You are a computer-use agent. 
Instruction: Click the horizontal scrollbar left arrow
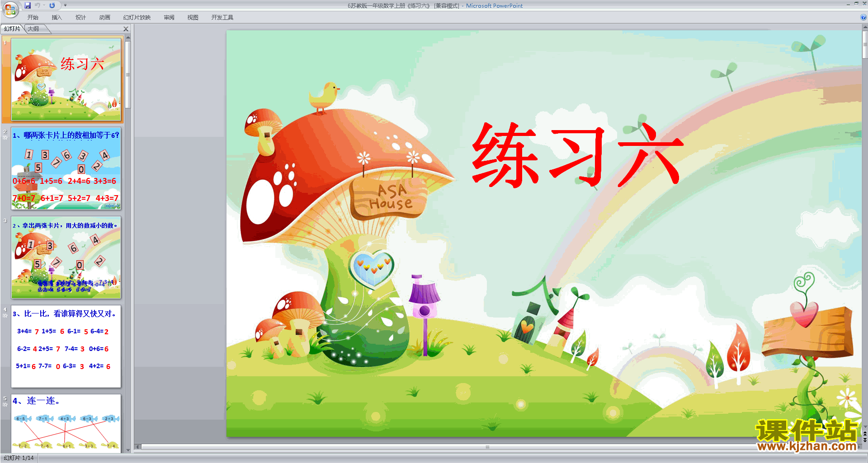(x=138, y=447)
